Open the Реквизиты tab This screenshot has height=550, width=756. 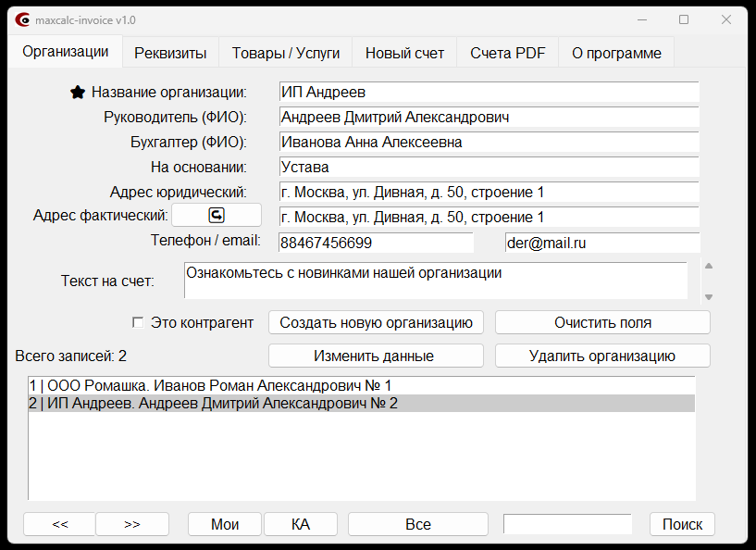click(170, 53)
